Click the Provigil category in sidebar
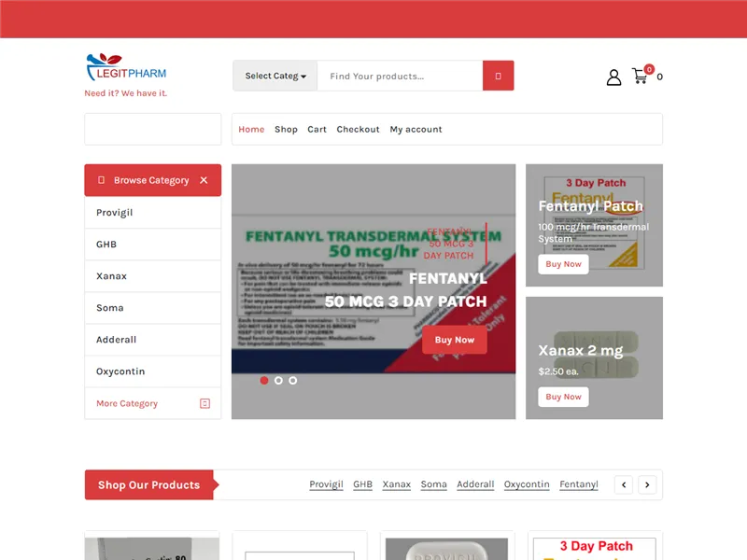The image size is (747, 560). click(115, 213)
